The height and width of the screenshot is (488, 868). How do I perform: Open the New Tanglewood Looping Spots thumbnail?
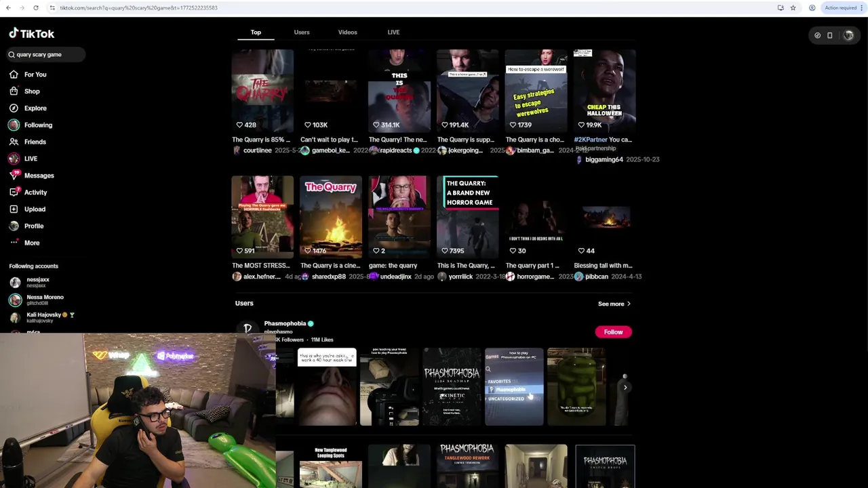[x=331, y=466]
